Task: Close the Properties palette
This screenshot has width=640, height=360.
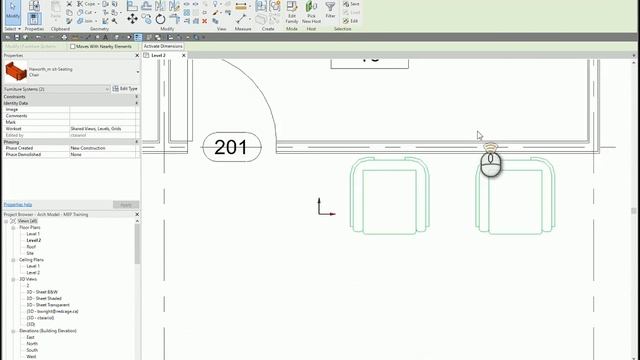Action: point(137,55)
